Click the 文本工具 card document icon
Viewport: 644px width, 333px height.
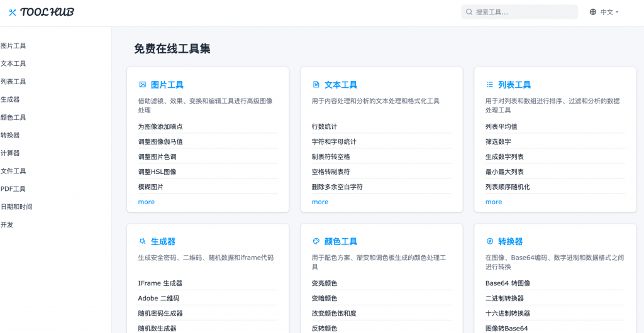[316, 84]
